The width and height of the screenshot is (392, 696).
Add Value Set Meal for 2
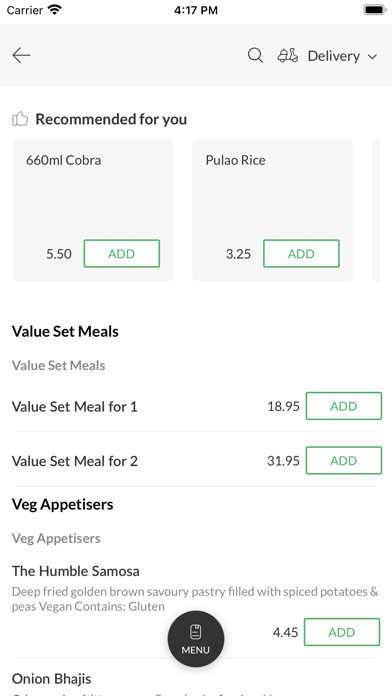point(344,460)
